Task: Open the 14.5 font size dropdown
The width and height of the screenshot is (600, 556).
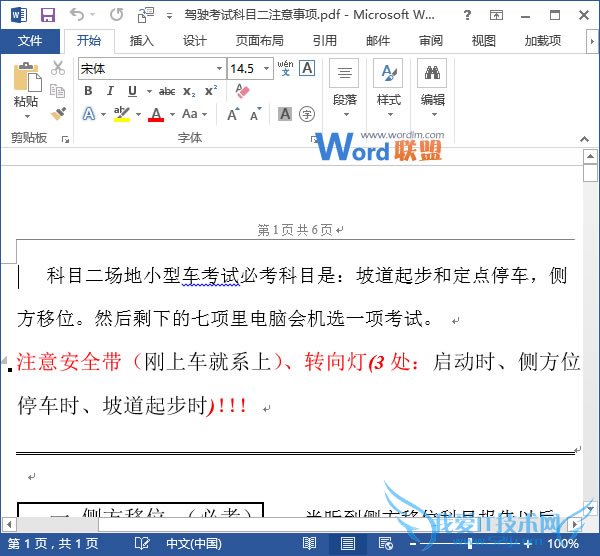Action: tap(266, 68)
